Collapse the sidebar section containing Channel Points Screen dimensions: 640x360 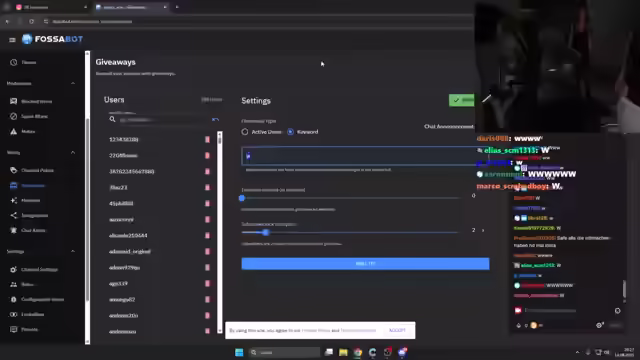click(73, 153)
